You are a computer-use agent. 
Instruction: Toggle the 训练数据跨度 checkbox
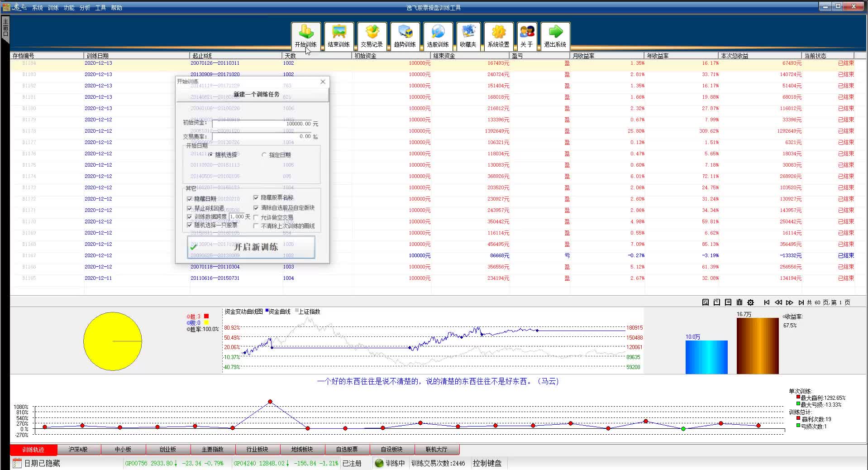[x=189, y=217]
